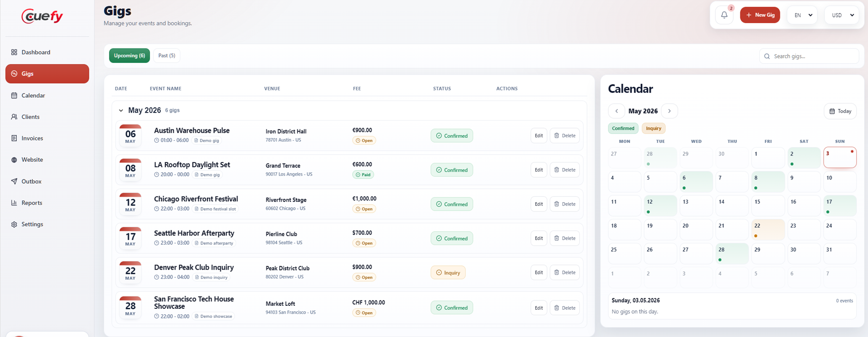Click the Clients people icon
The height and width of the screenshot is (337, 868).
tap(14, 117)
